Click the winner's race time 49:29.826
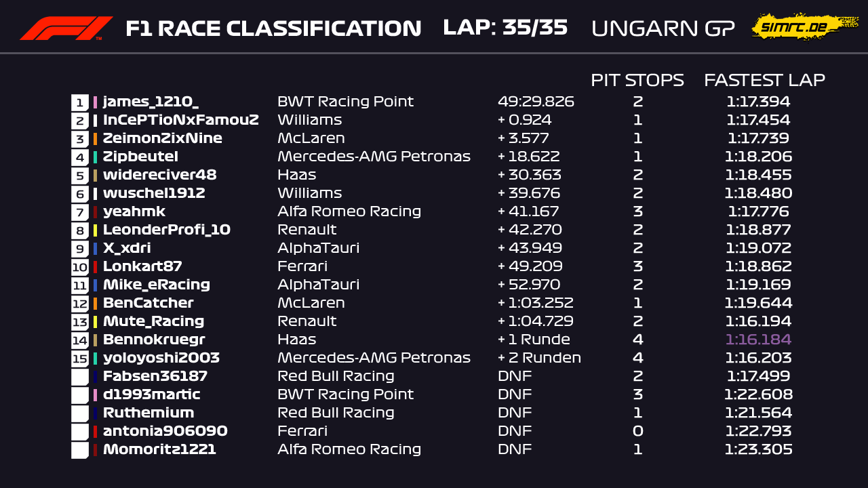The width and height of the screenshot is (868, 488). pyautogui.click(x=536, y=102)
